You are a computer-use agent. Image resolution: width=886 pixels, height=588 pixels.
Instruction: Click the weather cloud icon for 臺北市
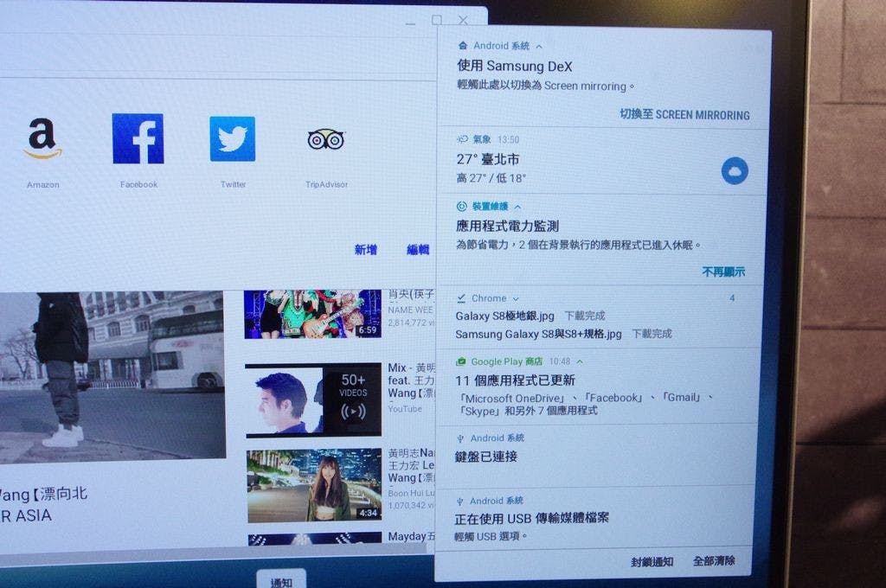click(x=735, y=170)
